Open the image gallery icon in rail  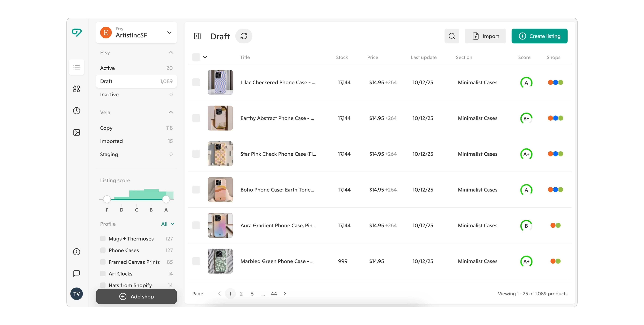tap(76, 132)
